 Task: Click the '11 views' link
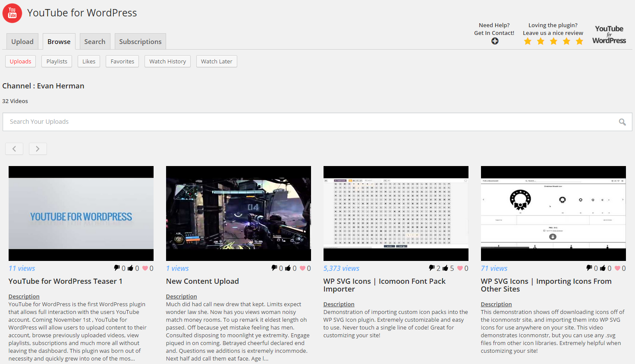(x=22, y=268)
